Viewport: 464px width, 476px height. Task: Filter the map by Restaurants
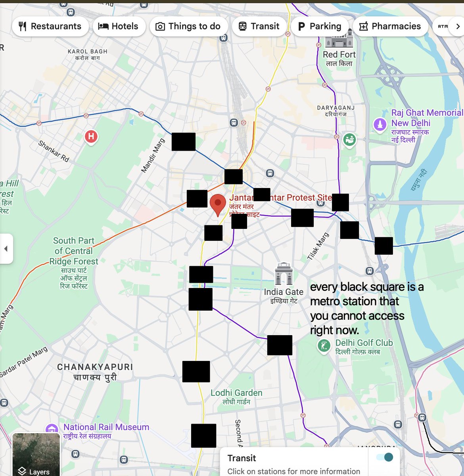tap(50, 27)
